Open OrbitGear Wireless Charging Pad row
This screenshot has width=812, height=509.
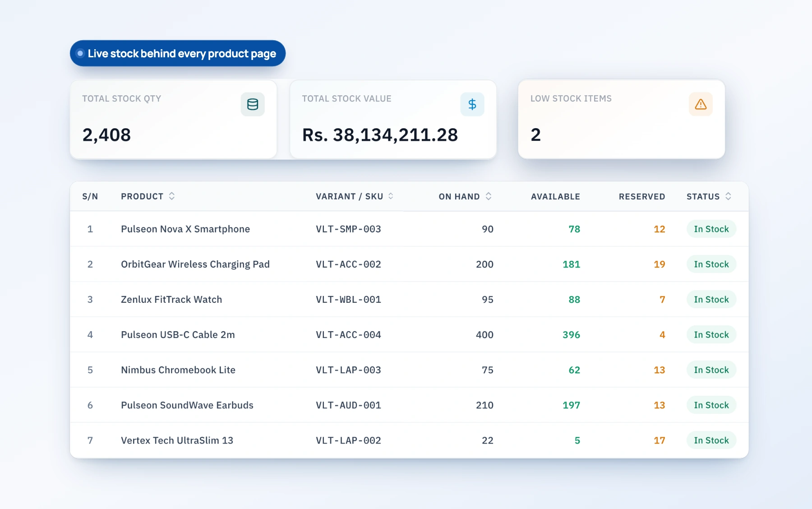tap(409, 264)
